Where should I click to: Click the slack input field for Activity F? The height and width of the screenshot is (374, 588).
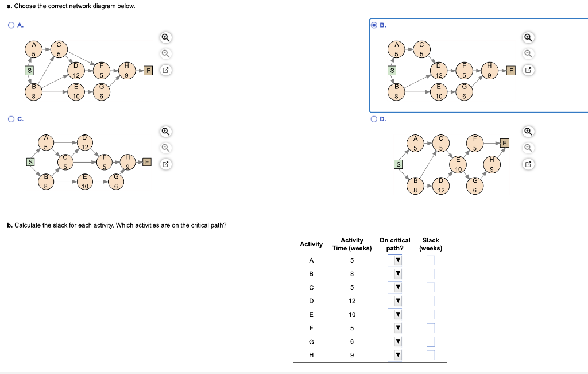431,328
